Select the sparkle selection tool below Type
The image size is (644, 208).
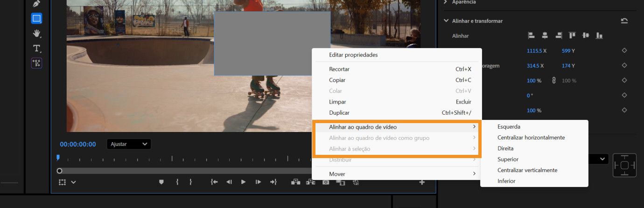36,63
